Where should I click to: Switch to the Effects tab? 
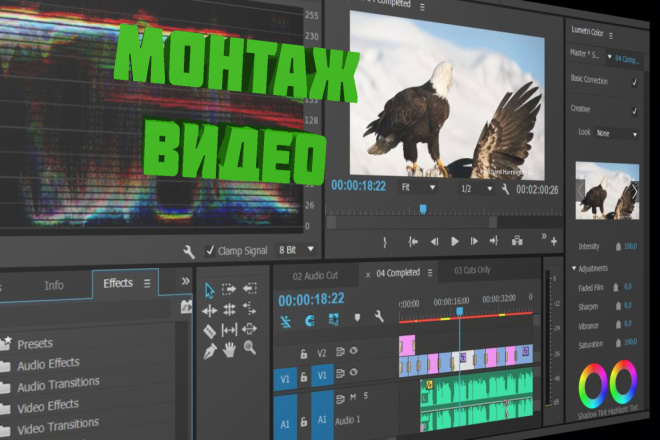pos(118,283)
